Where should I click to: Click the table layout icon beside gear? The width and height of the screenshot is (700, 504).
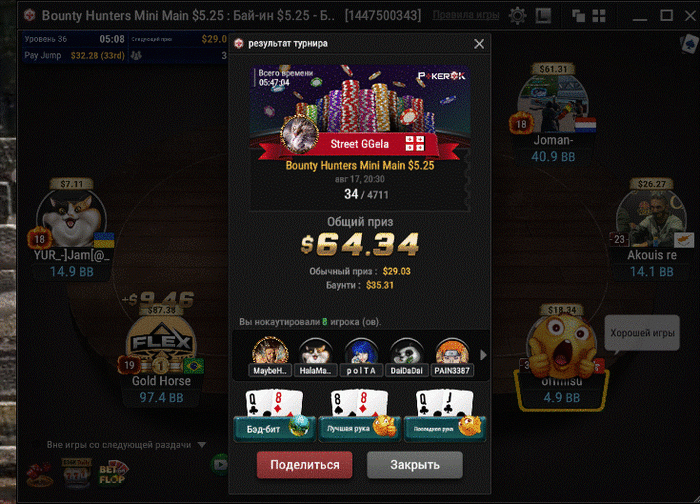(x=543, y=16)
